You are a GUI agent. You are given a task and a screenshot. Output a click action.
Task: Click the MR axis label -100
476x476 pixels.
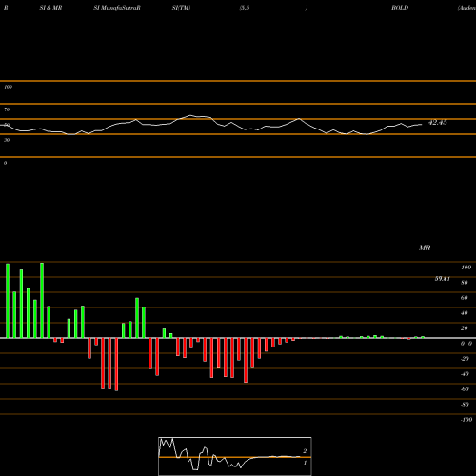pyautogui.click(x=466, y=420)
